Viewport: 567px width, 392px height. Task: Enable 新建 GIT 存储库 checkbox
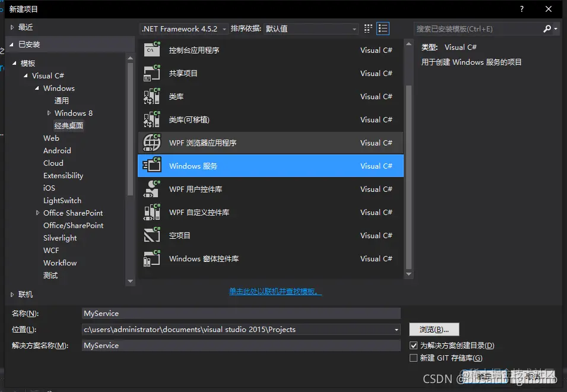coord(413,358)
